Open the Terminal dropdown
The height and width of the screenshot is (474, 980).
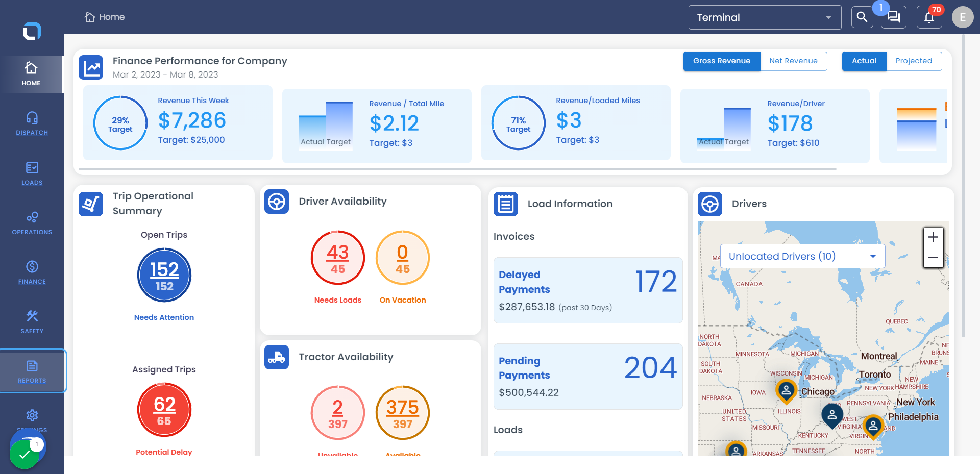(765, 17)
